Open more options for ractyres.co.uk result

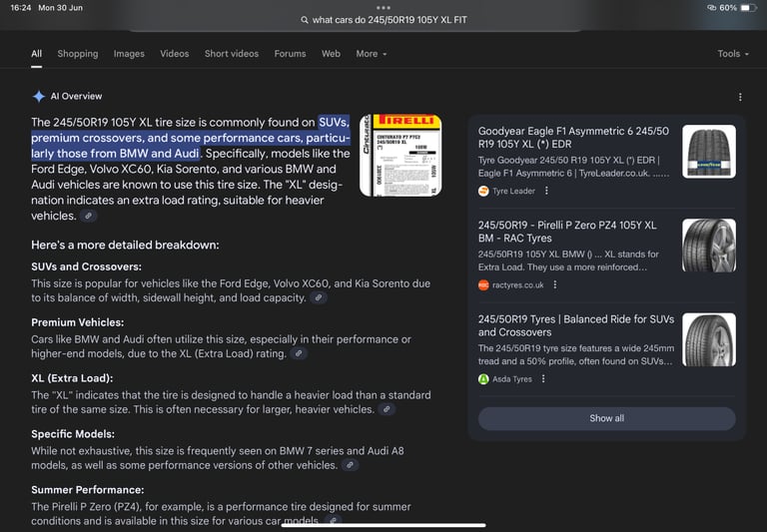[554, 284]
